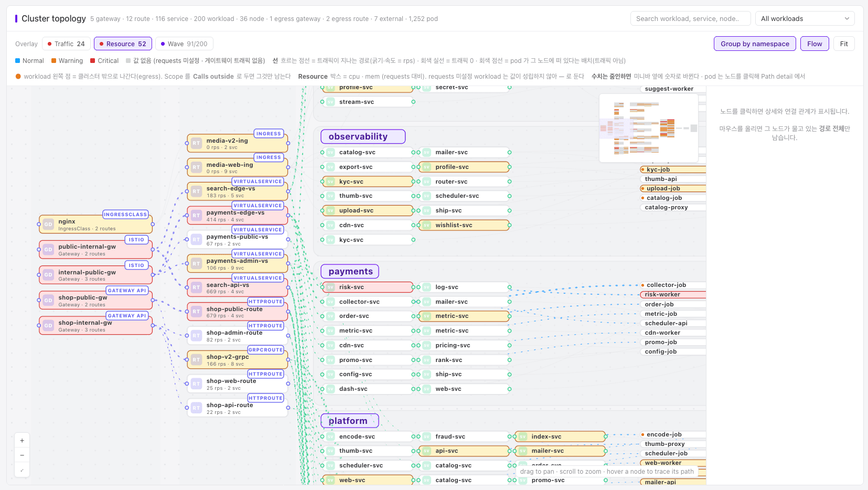This screenshot has height=490, width=868.
Task: Zoom in with the plus control
Action: (22, 441)
